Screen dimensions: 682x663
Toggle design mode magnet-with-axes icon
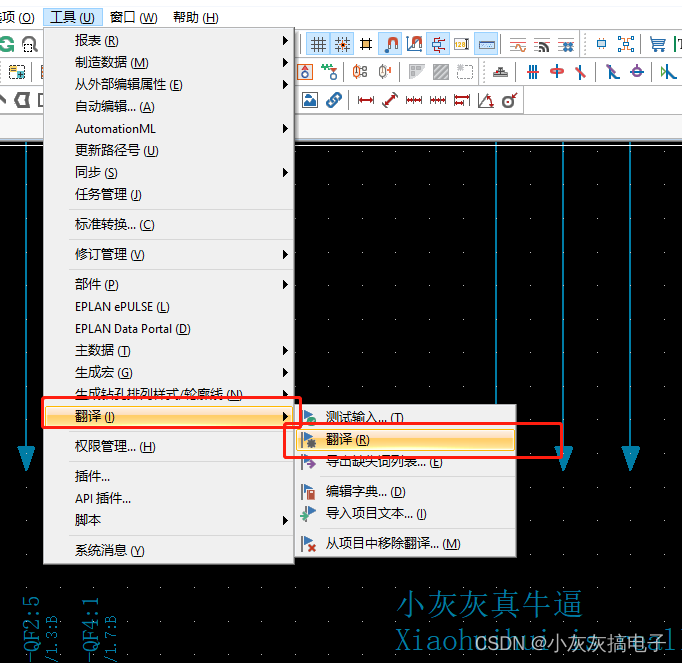[x=414, y=44]
